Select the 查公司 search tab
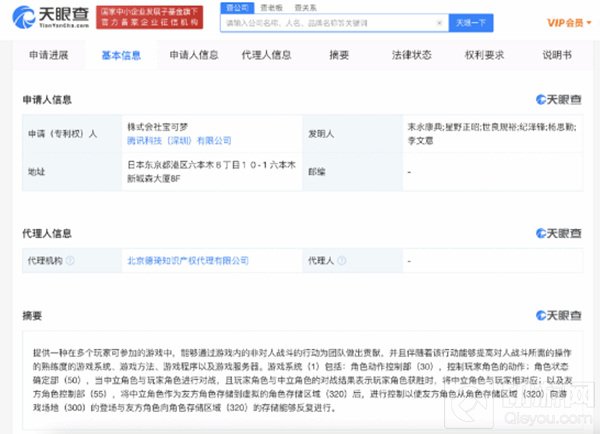This screenshot has height=434, width=600. 235,5
